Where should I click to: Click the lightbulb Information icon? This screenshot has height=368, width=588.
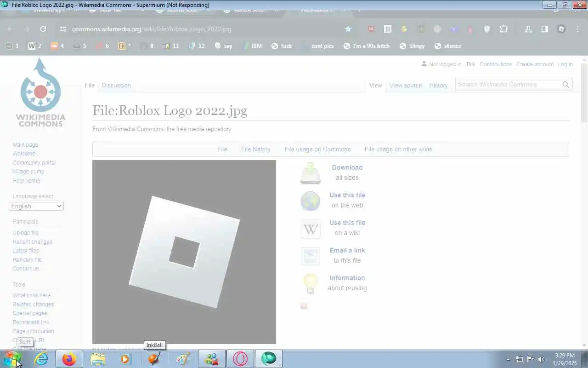(x=311, y=283)
